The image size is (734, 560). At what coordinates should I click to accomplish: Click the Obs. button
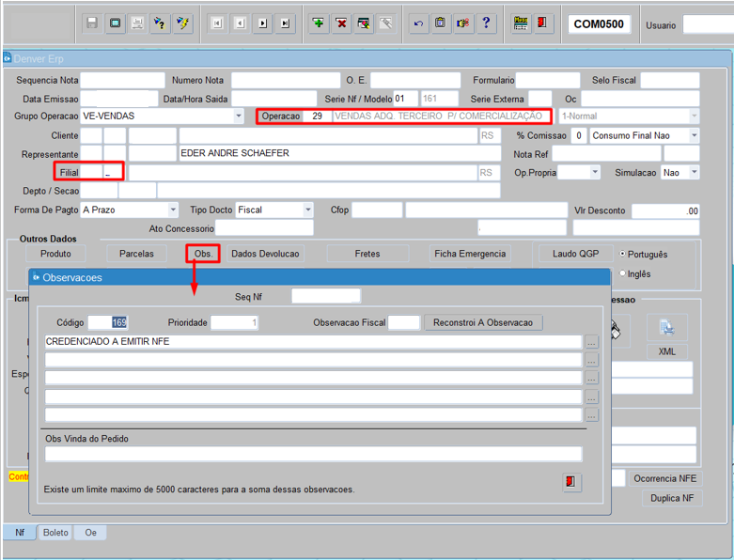click(x=203, y=254)
